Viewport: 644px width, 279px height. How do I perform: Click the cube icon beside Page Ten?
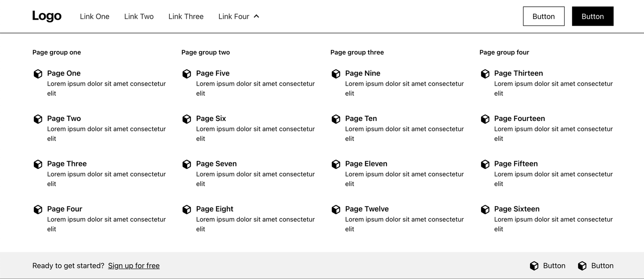pyautogui.click(x=336, y=119)
